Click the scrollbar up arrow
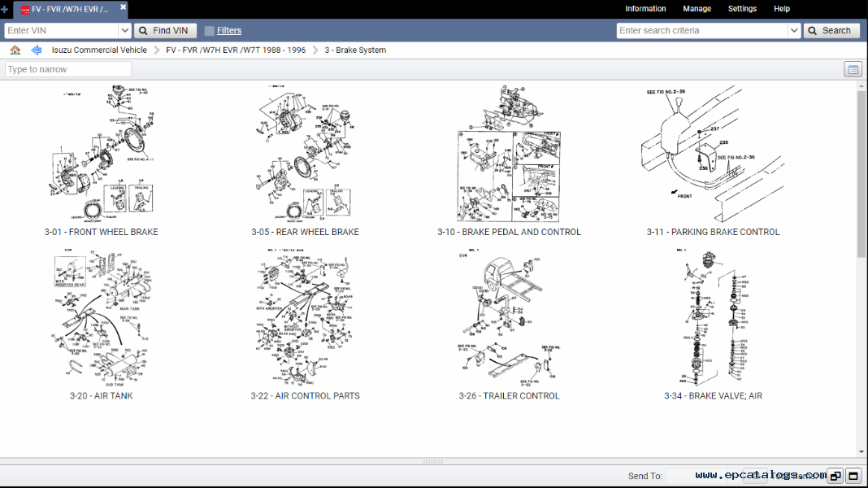 [x=861, y=86]
